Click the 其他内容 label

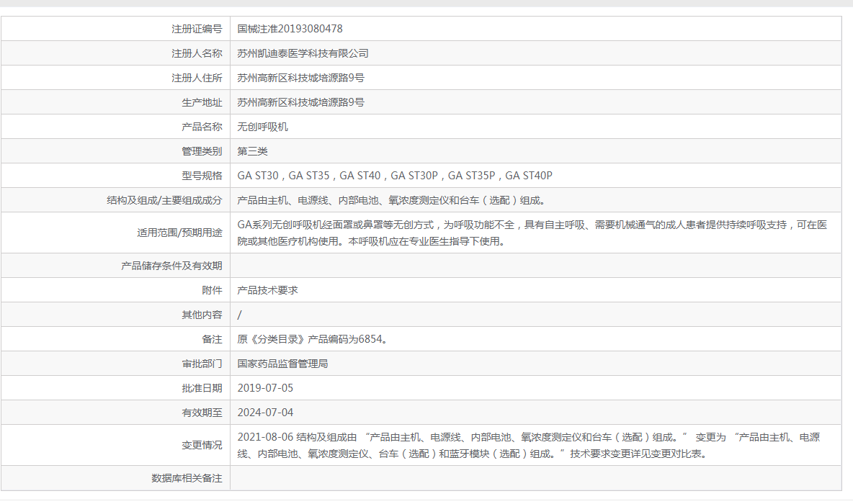[x=202, y=314]
